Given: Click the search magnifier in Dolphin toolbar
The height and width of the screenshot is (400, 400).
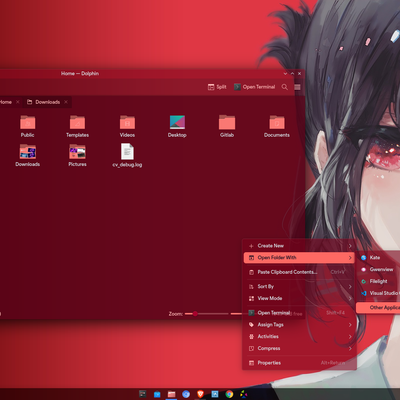Looking at the screenshot, I should coord(285,87).
